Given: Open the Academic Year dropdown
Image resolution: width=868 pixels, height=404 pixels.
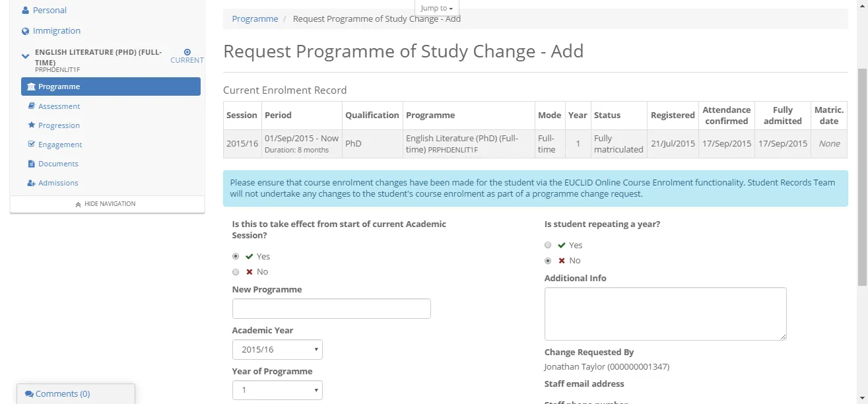Looking at the screenshot, I should pos(277,349).
